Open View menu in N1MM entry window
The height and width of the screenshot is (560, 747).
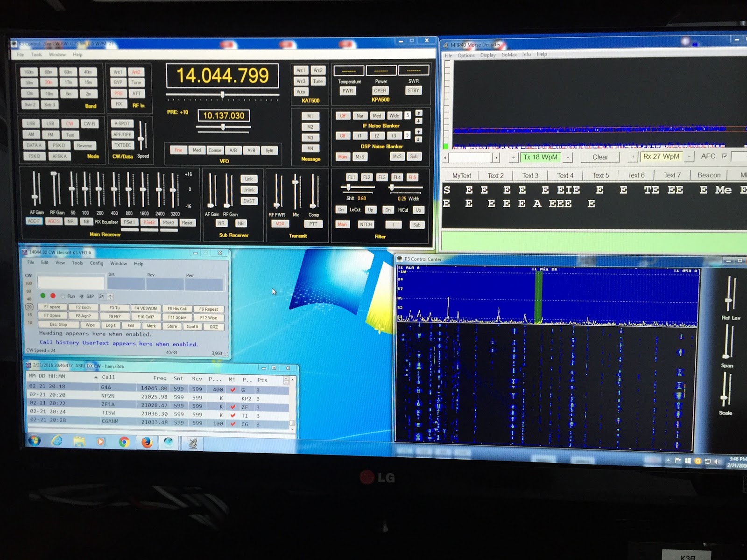click(60, 263)
